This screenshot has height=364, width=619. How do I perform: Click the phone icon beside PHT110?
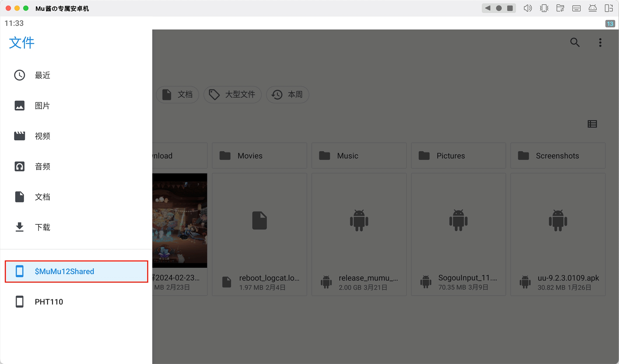click(x=20, y=302)
